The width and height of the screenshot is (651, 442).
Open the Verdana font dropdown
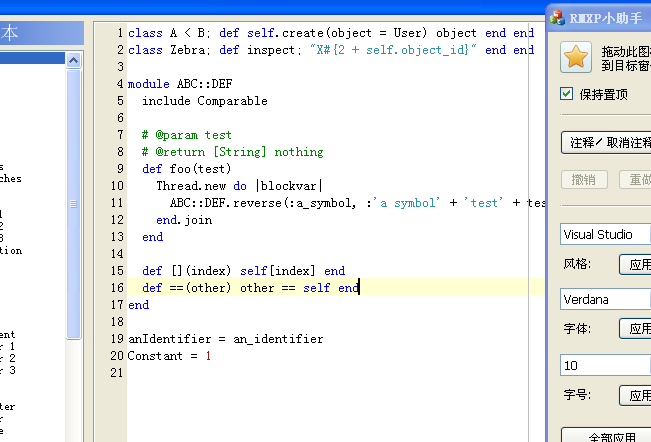[x=605, y=299]
